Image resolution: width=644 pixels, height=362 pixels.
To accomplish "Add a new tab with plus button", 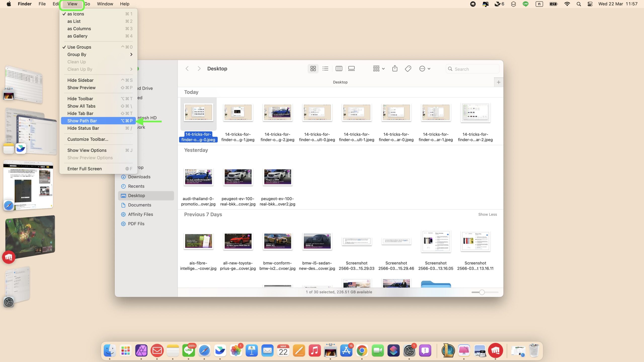I will click(498, 82).
